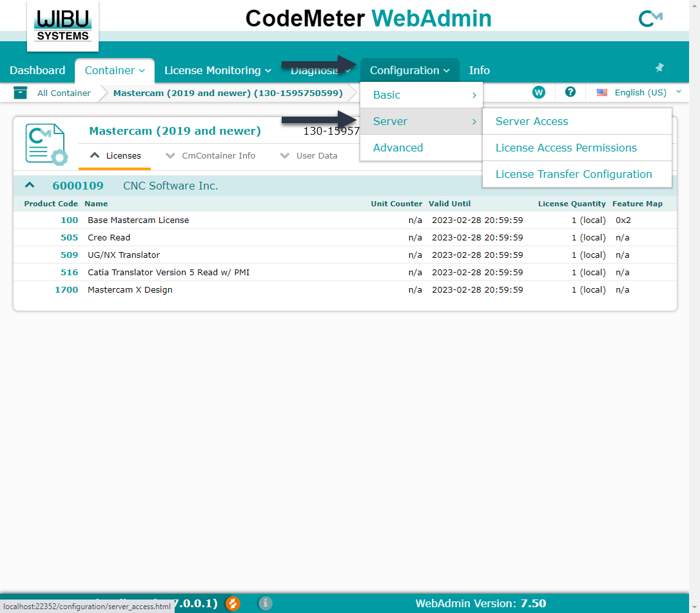Image resolution: width=700 pixels, height=613 pixels.
Task: Expand the Basic submenu
Action: pyautogui.click(x=421, y=95)
